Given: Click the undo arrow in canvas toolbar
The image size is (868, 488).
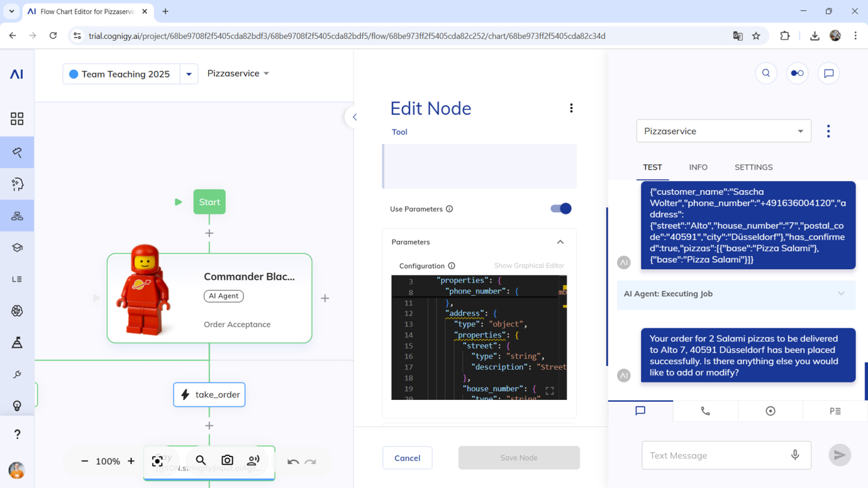Looking at the screenshot, I should (293, 462).
